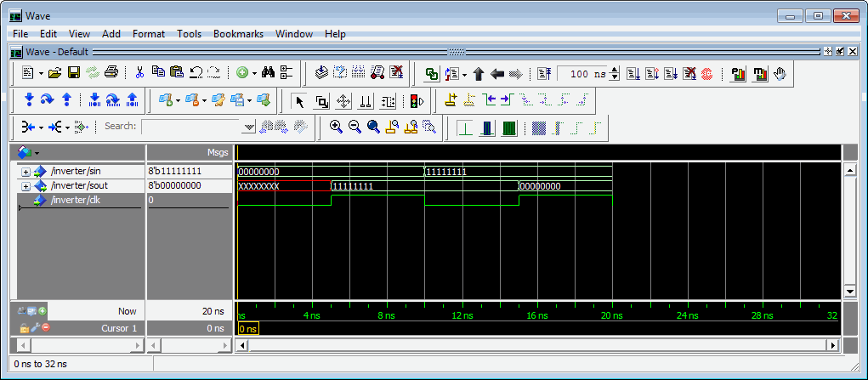Click the traffic light icon
Image resolution: width=868 pixels, height=380 pixels.
coord(417,101)
